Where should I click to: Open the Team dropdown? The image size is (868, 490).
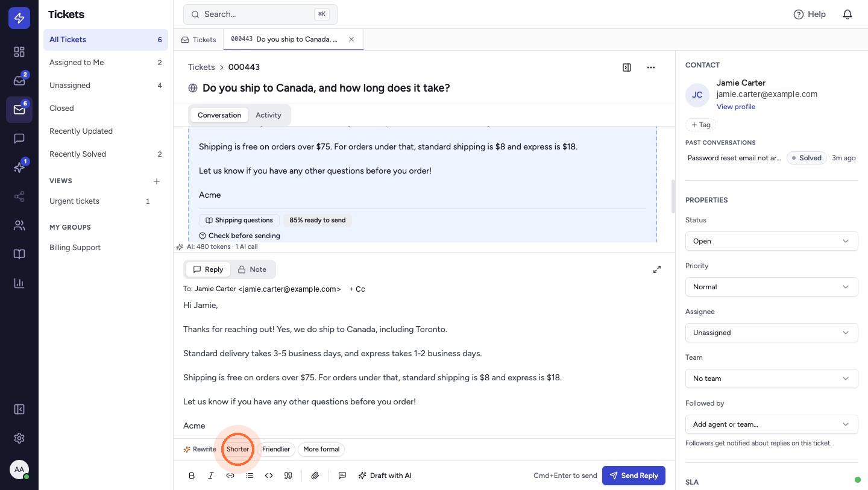[x=772, y=378]
